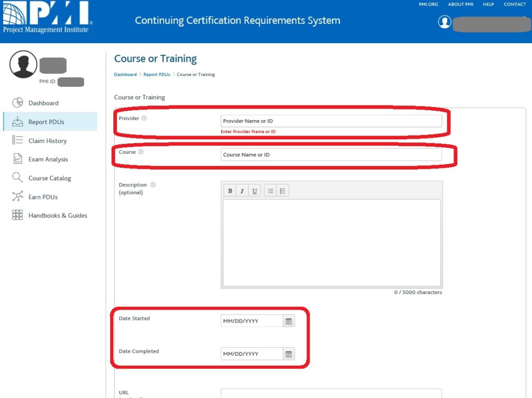Open the Date Started calendar picker

(x=289, y=321)
